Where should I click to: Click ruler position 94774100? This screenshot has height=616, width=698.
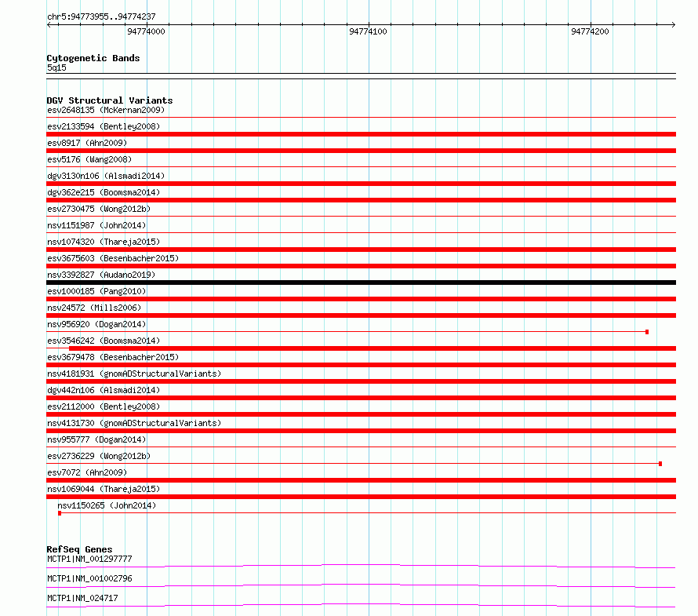[368, 31]
